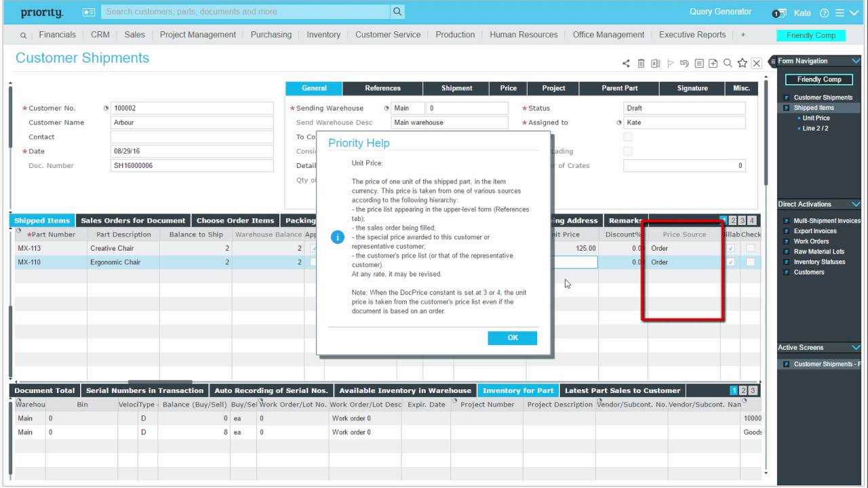Export to Excel using the spreadsheet icon
868x488 pixels.
[x=655, y=64]
